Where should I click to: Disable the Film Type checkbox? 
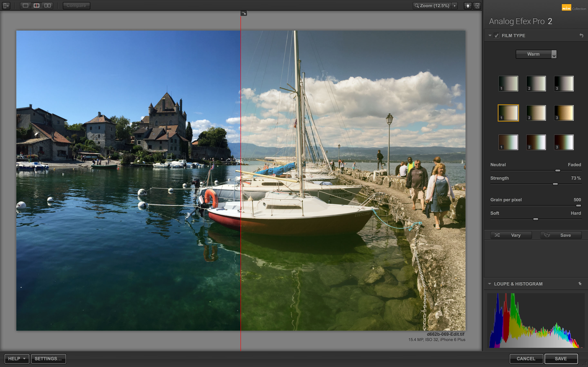click(496, 36)
